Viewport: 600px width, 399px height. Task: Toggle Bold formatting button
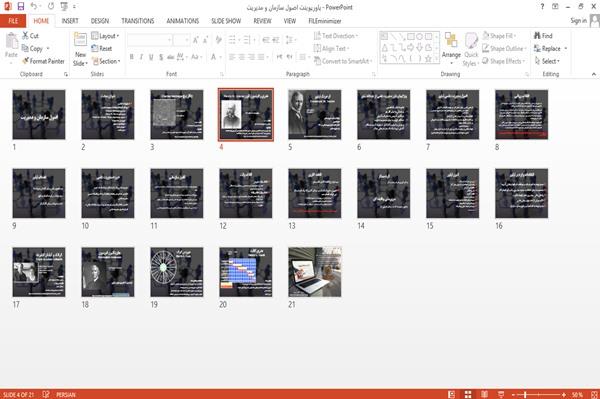[132, 57]
